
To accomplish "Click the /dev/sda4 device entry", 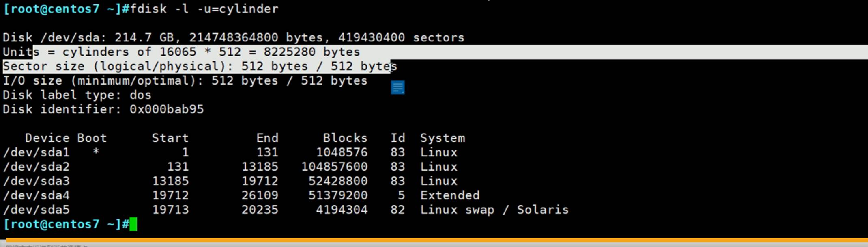I will (x=36, y=195).
